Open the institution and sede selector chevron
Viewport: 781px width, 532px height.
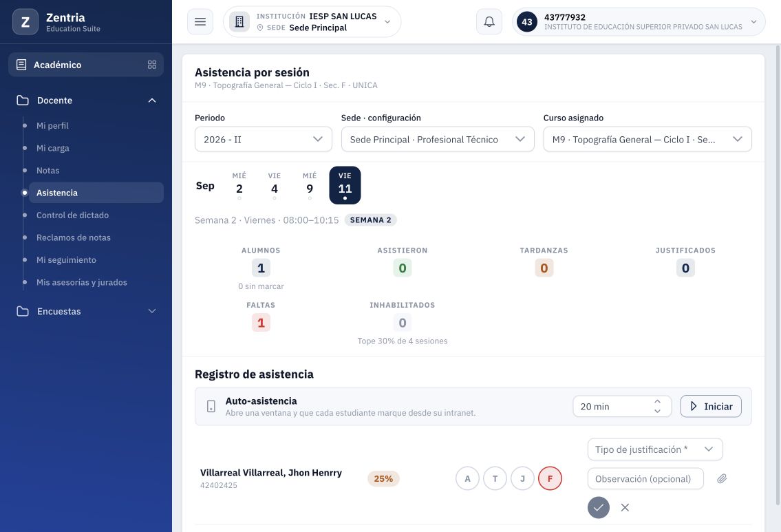387,22
